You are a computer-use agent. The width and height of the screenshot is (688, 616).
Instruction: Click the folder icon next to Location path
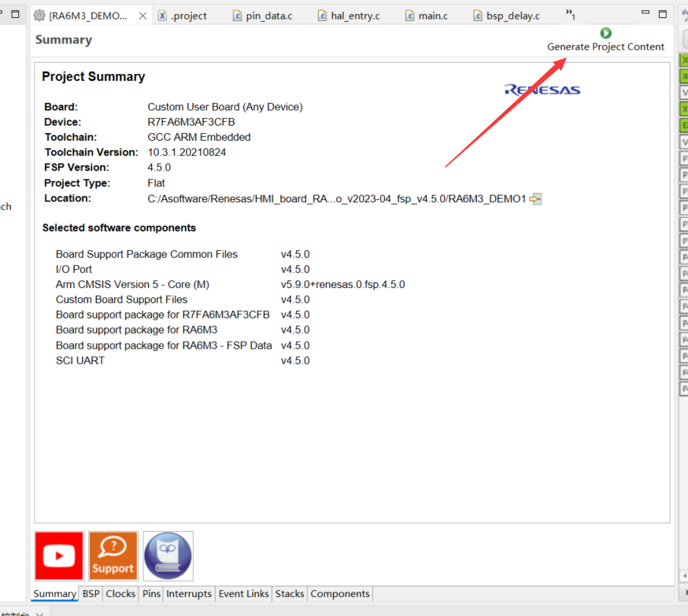[x=535, y=198]
